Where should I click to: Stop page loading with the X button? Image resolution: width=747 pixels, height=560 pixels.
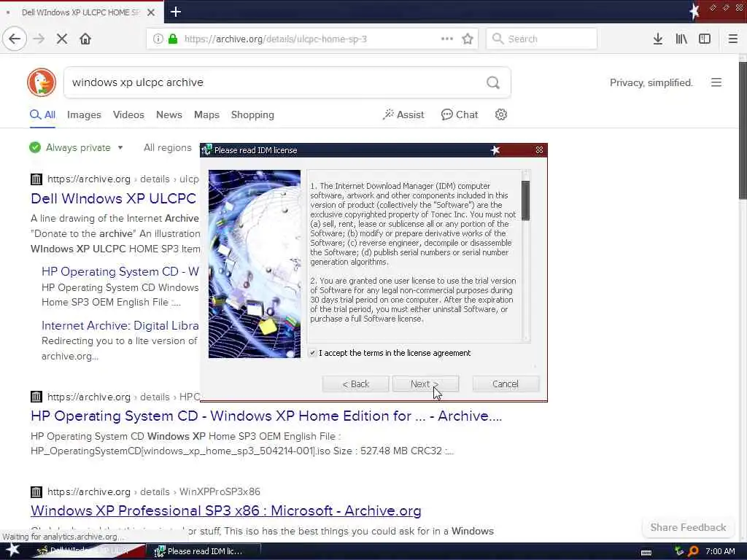click(x=62, y=39)
